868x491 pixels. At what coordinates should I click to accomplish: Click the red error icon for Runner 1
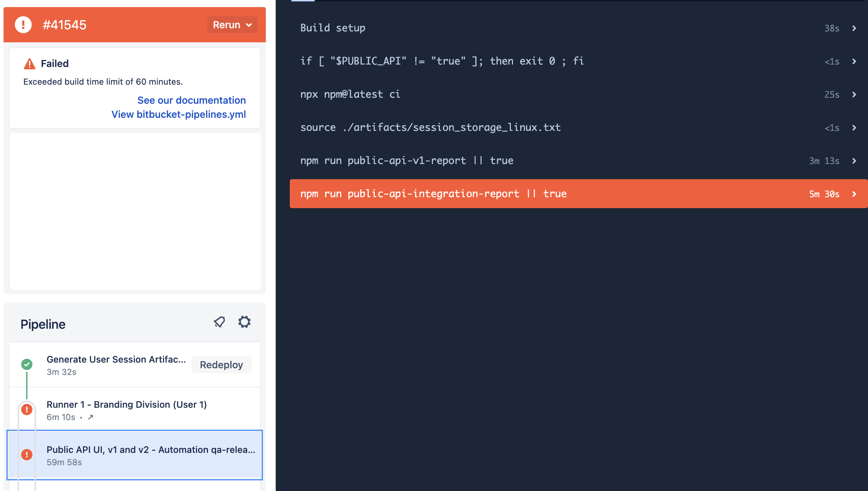[27, 410]
